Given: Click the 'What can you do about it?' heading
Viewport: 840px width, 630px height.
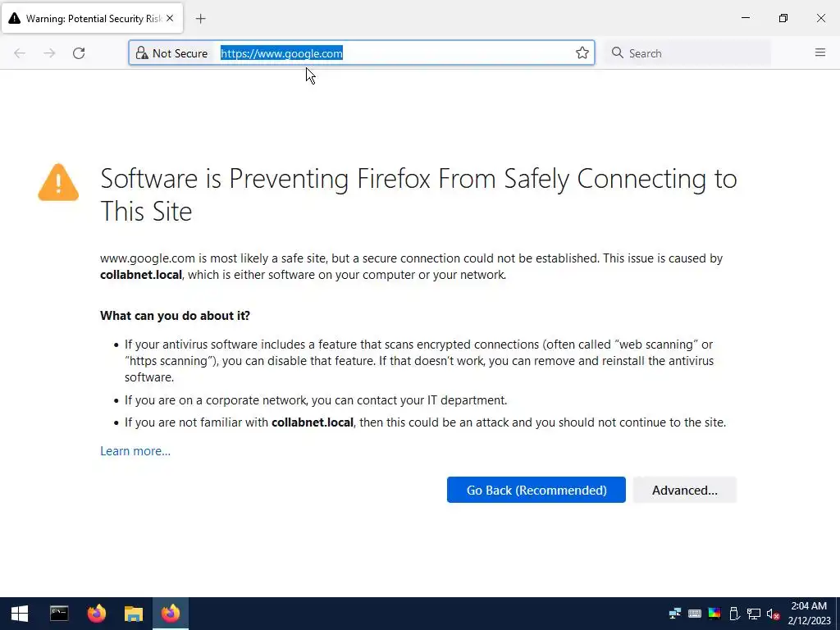Looking at the screenshot, I should (176, 316).
